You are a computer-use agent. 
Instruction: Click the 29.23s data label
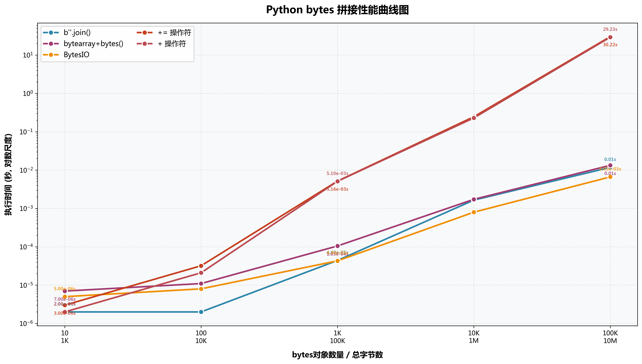610,29
